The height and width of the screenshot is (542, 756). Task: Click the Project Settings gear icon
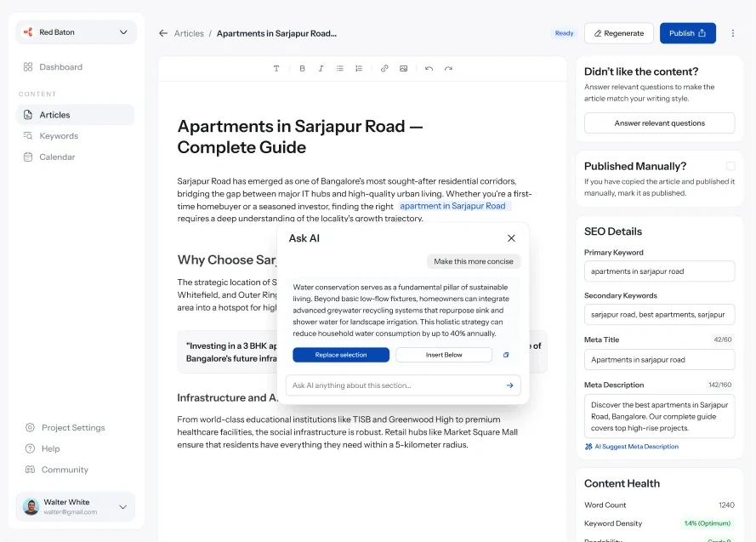30,428
